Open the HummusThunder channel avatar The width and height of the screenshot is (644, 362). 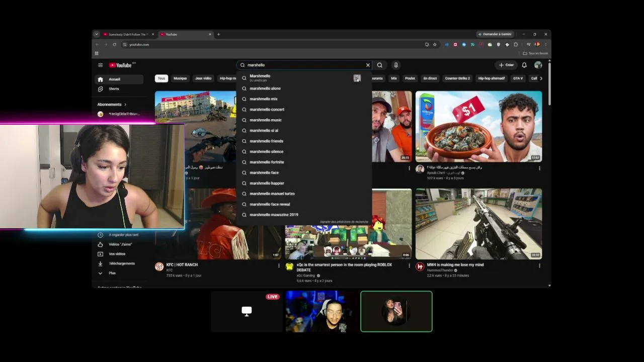click(420, 266)
